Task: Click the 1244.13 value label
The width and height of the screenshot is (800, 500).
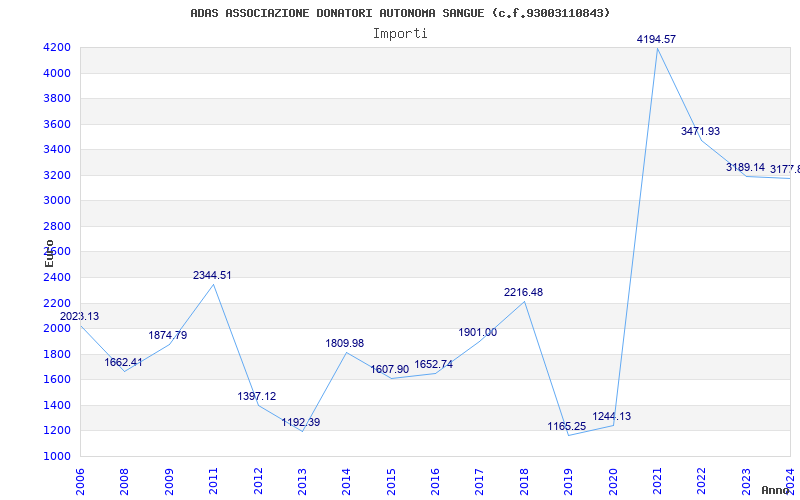Action: tap(611, 416)
